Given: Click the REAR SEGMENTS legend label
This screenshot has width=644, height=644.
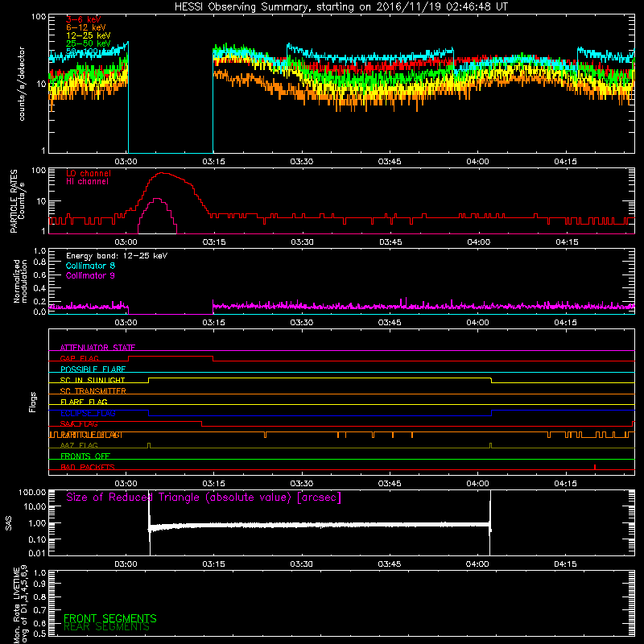Looking at the screenshot, I should point(106,627).
